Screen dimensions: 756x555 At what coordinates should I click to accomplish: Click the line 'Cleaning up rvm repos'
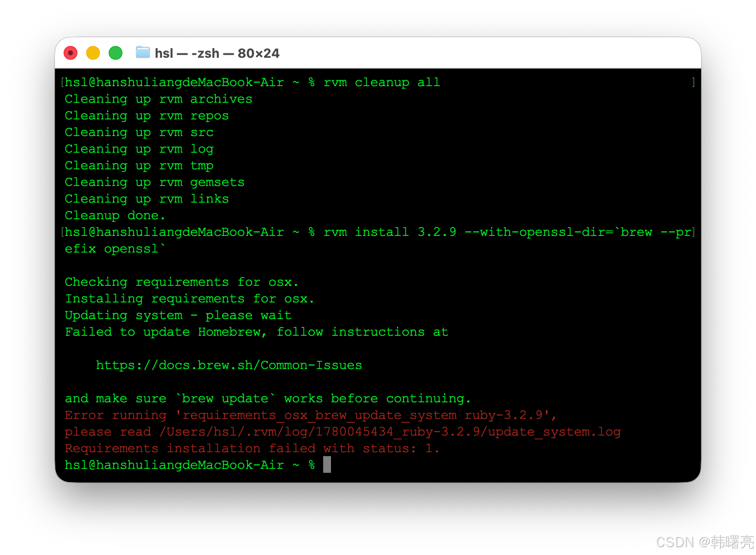(x=147, y=116)
